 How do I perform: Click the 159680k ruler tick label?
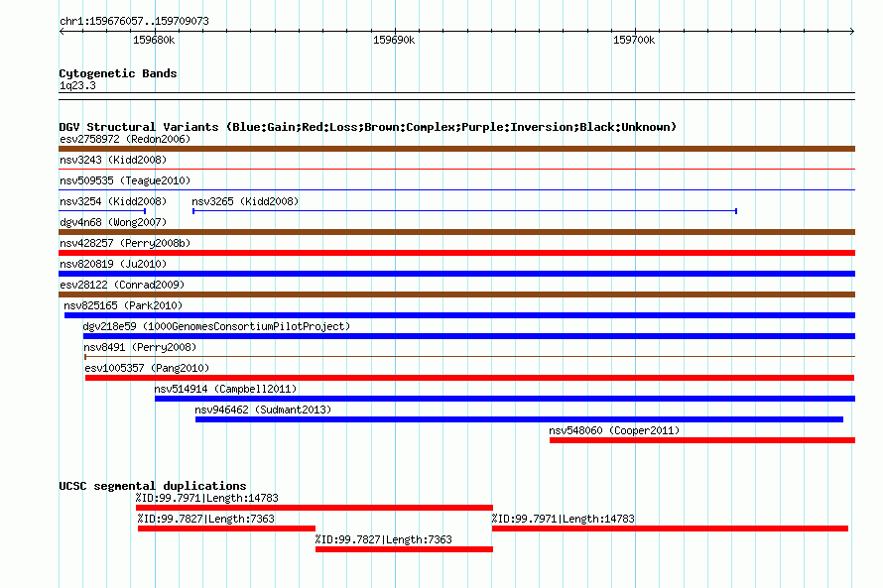(x=154, y=40)
